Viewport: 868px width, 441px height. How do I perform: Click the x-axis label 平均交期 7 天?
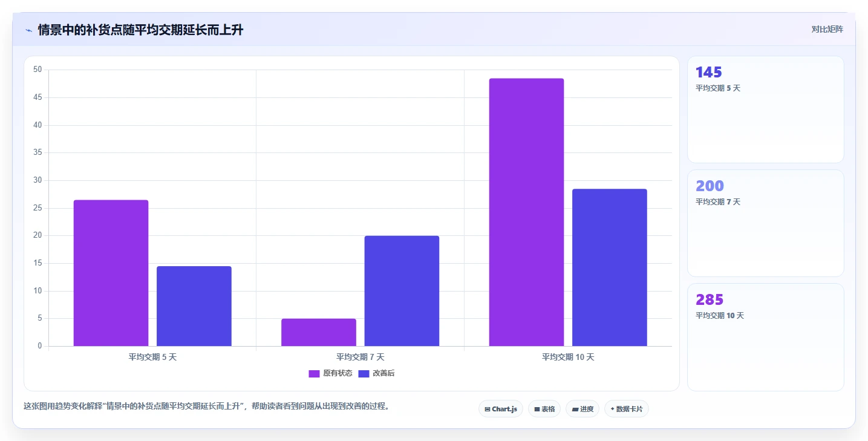(361, 357)
